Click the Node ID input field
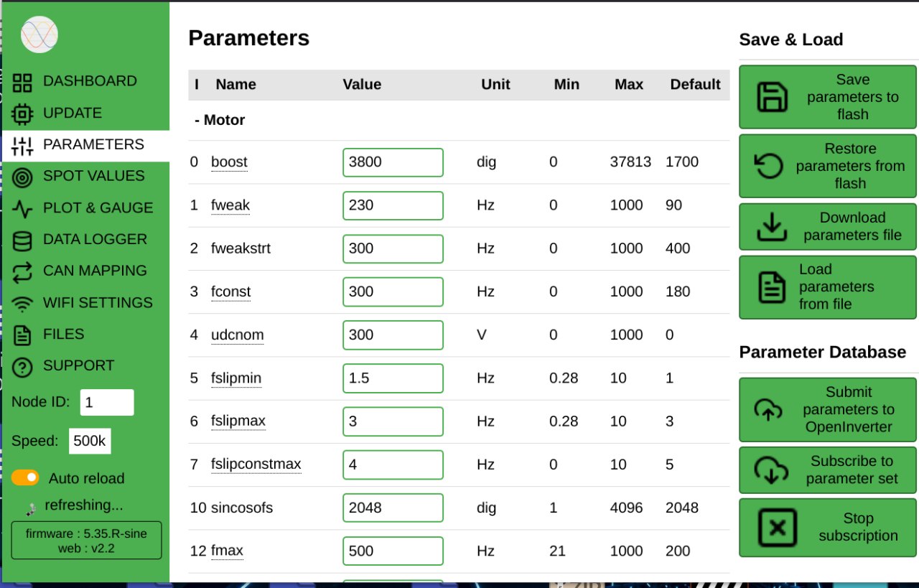919x588 pixels. click(106, 402)
